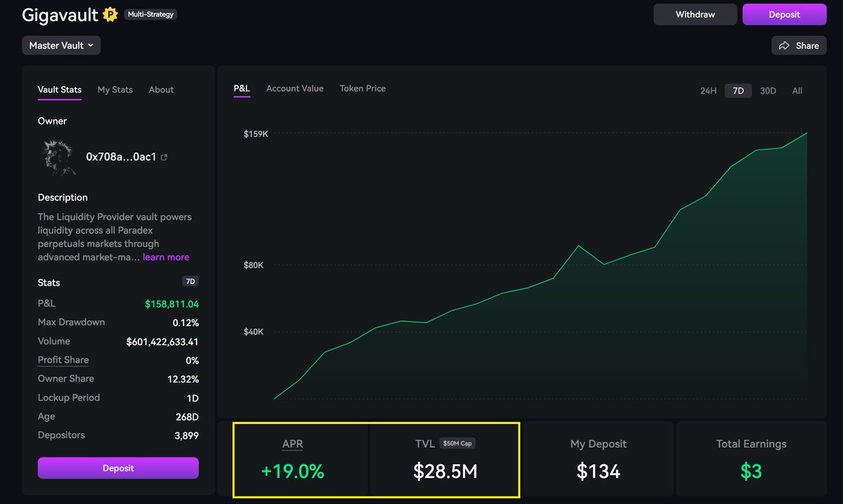The image size is (843, 504).
Task: Set chart range to 24H
Action: tap(708, 91)
